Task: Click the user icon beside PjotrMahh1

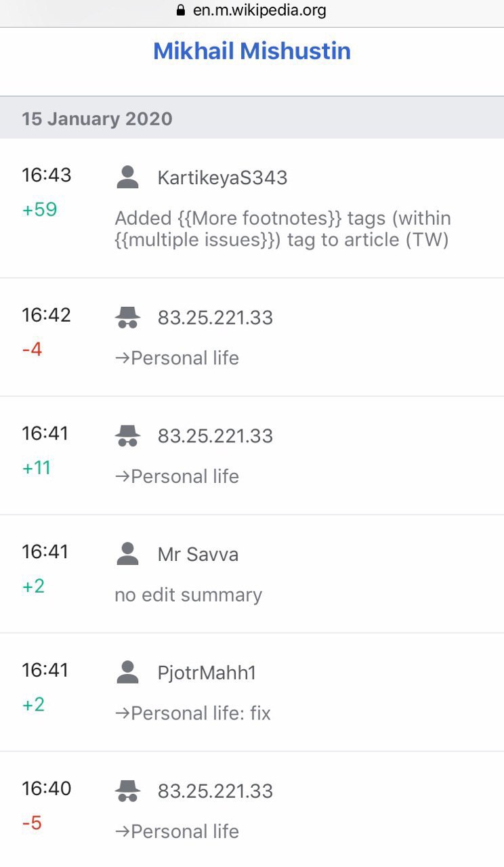Action: click(x=128, y=673)
